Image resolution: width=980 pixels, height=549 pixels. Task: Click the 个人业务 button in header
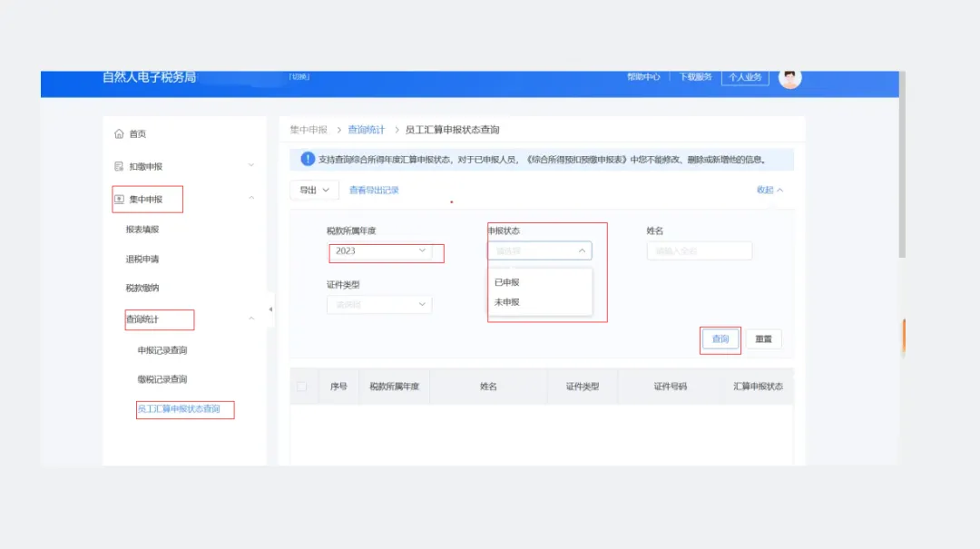click(x=745, y=77)
